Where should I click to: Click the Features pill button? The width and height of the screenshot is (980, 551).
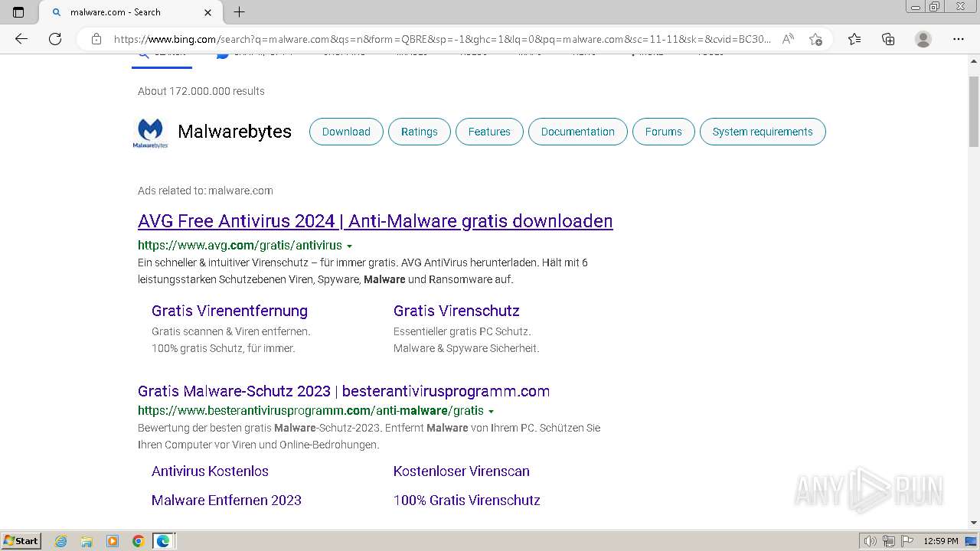(489, 132)
